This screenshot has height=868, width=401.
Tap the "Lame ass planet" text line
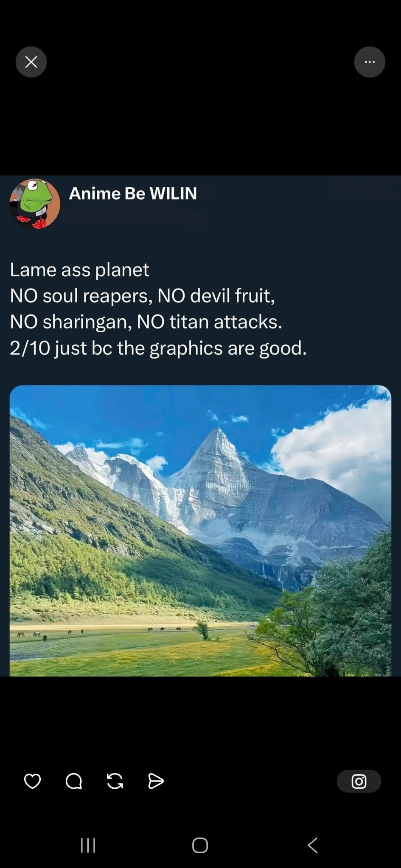[79, 270]
